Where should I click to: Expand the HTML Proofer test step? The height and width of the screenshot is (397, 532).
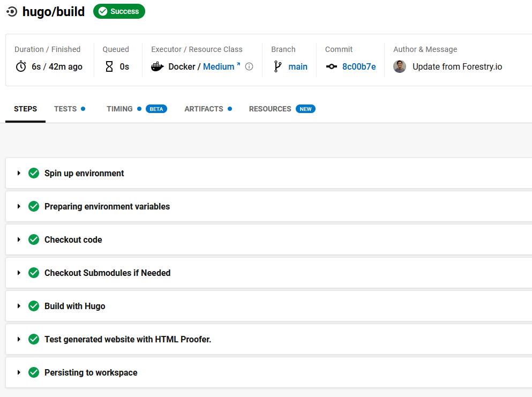tap(19, 339)
